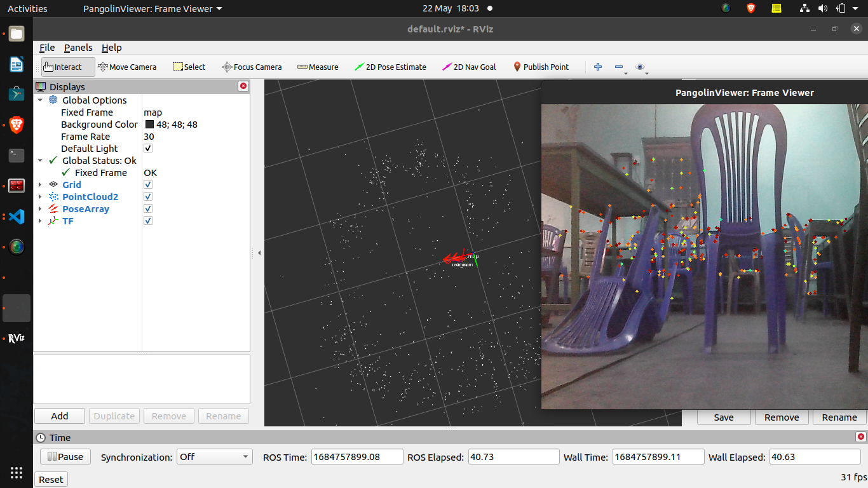Click the Focus Camera tool
The width and height of the screenshot is (868, 488).
coord(252,67)
